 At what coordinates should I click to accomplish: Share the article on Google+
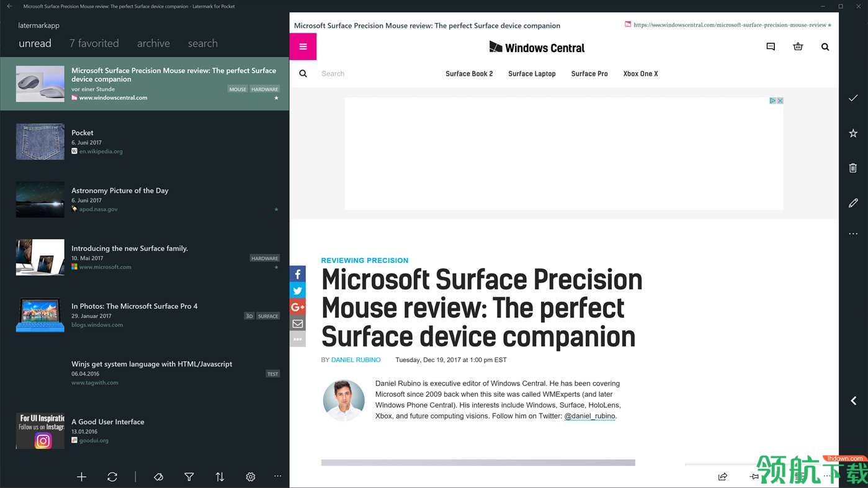point(298,307)
